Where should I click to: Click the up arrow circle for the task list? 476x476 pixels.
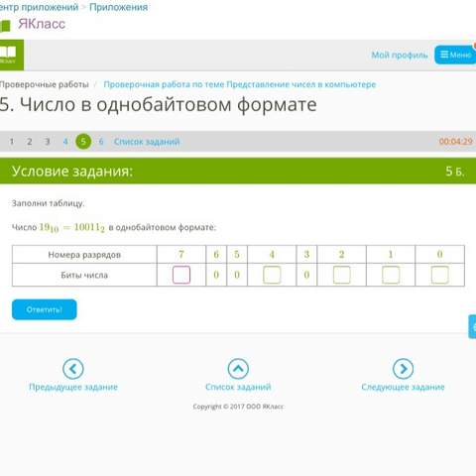tap(238, 369)
